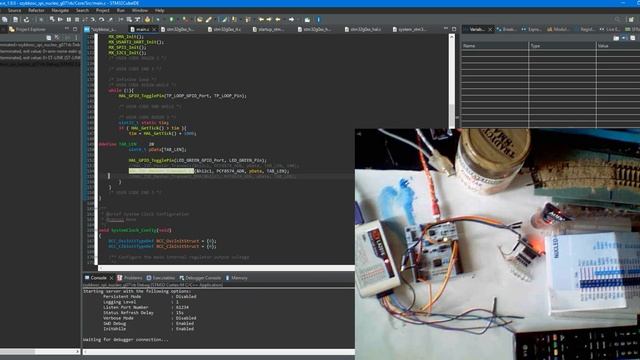Click the Type column header in Variables
This screenshot has height=360, width=640.
tap(562, 46)
